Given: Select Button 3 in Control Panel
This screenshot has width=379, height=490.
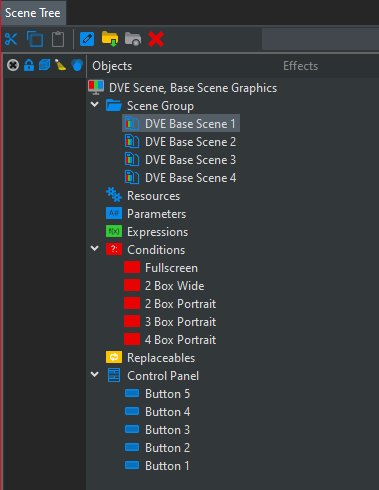Looking at the screenshot, I should (167, 430).
